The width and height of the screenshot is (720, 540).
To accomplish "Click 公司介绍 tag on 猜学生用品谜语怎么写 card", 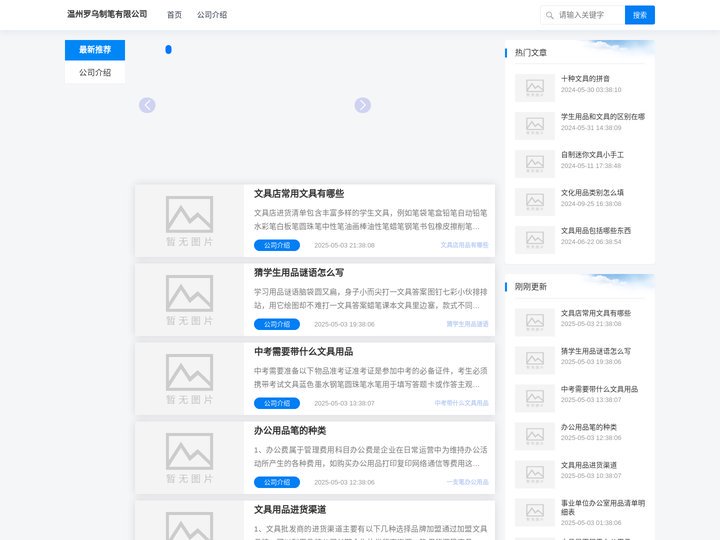I will [277, 324].
